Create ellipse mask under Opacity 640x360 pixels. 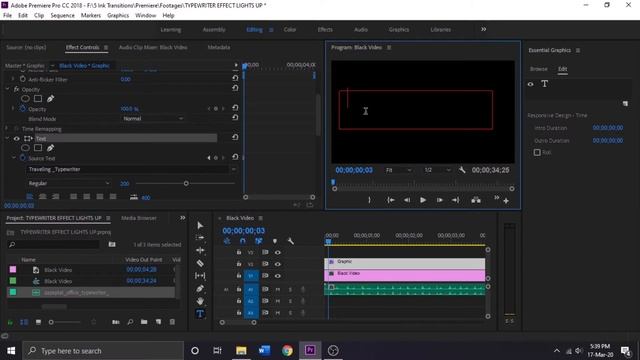point(25,98)
